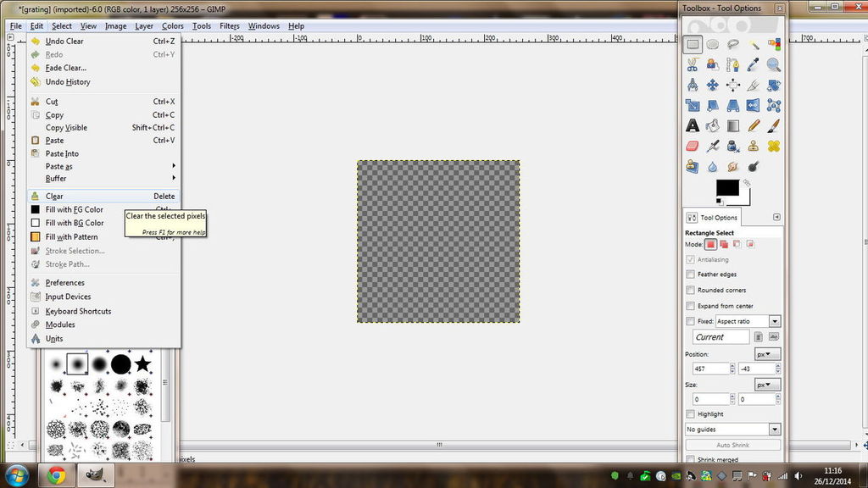Image resolution: width=868 pixels, height=488 pixels.
Task: Enable the Rounded corners checkbox
Action: tap(690, 290)
